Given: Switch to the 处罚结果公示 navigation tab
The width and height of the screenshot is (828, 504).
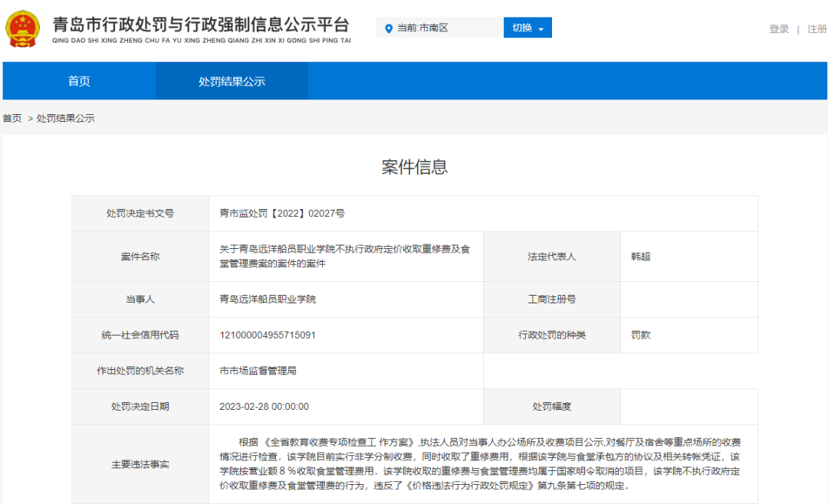Looking at the screenshot, I should 232,81.
